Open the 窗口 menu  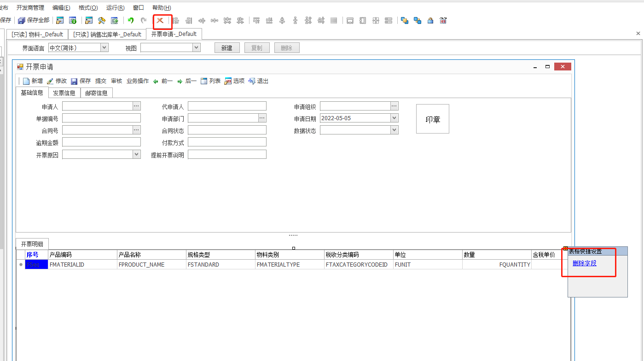139,8
